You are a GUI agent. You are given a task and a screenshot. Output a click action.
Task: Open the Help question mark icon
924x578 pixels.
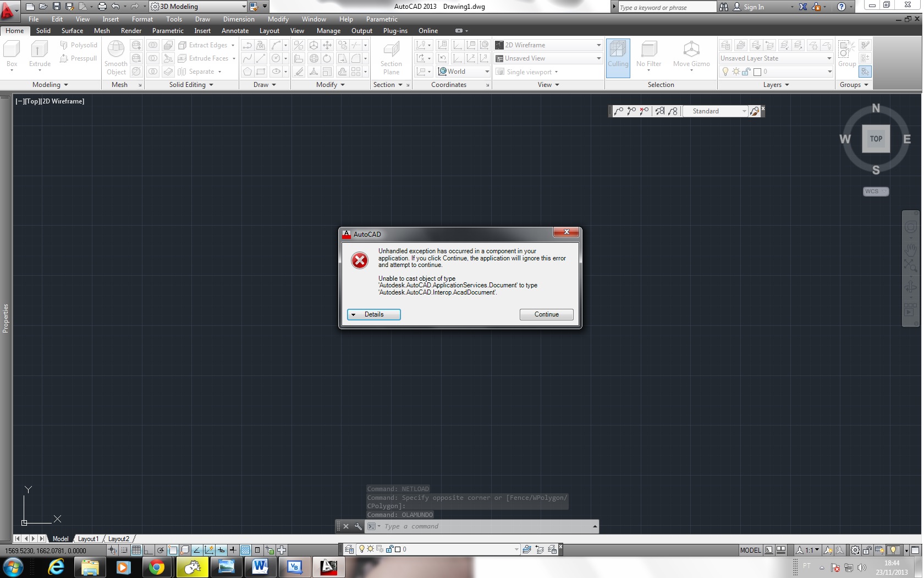[x=841, y=7]
